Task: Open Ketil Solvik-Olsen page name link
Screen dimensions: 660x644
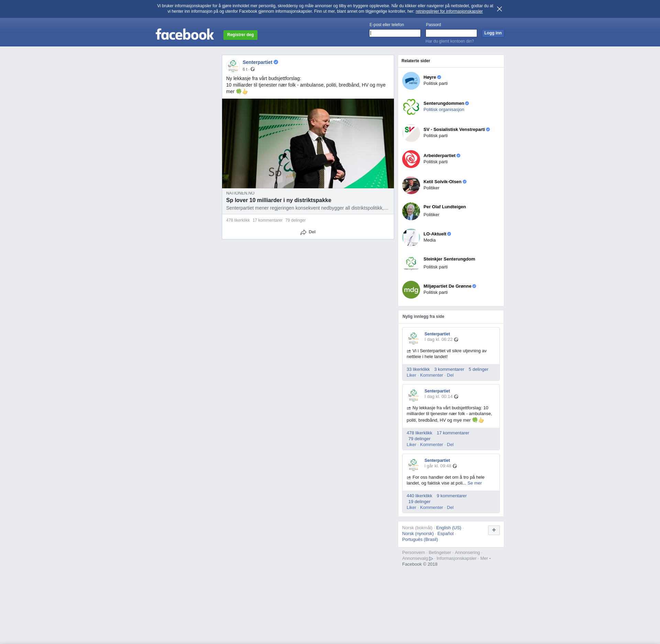Action: 442,182
